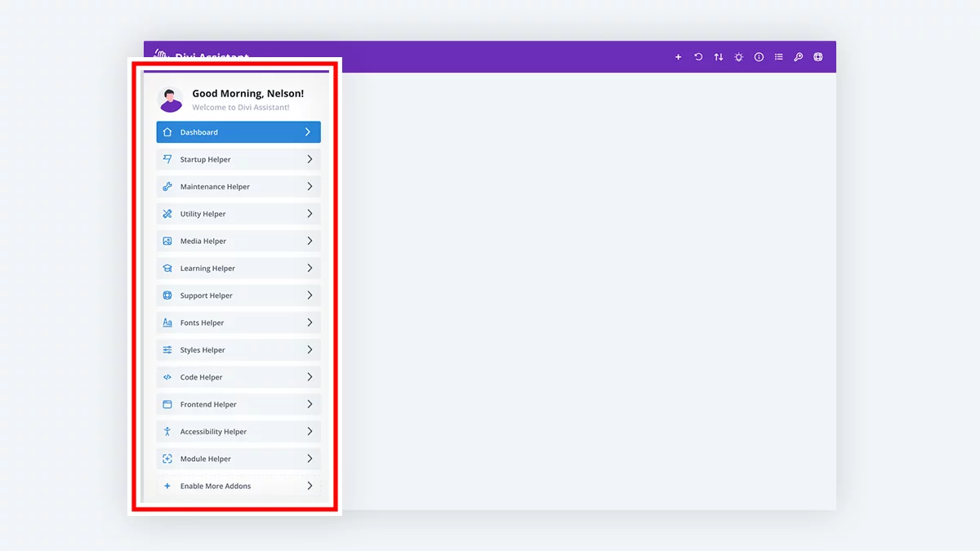Open Styles Helper menu entry
The image size is (980, 551).
point(238,349)
